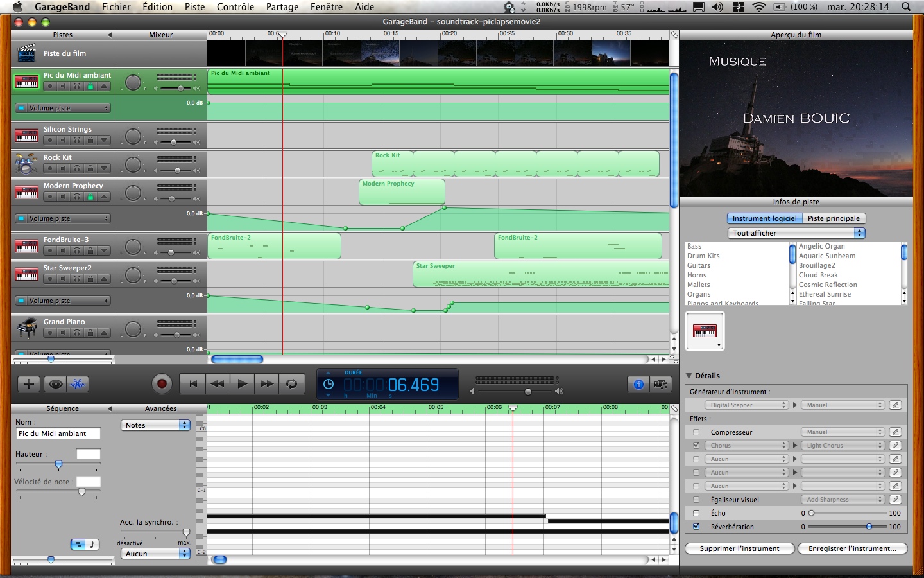Switch editor to score notation view

[93, 545]
